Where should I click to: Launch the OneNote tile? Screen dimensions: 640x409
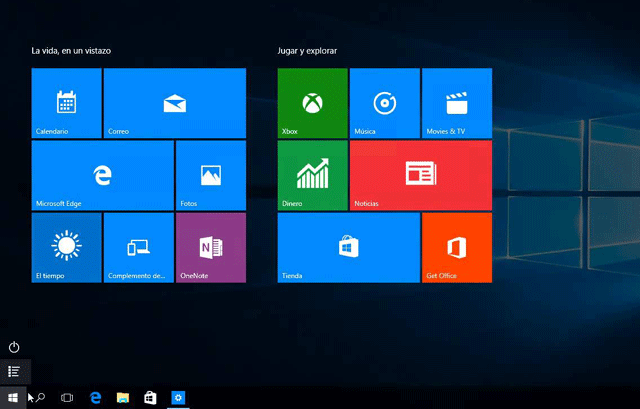(210, 247)
